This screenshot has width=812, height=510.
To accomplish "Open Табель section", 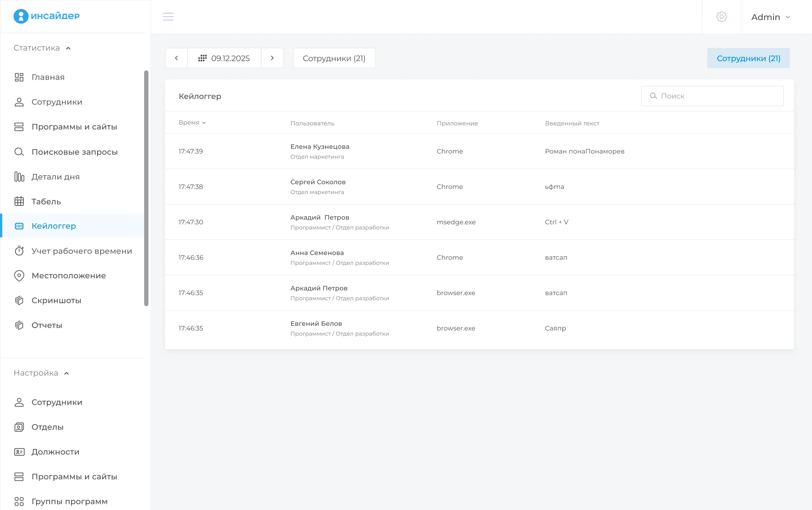I will (x=46, y=202).
